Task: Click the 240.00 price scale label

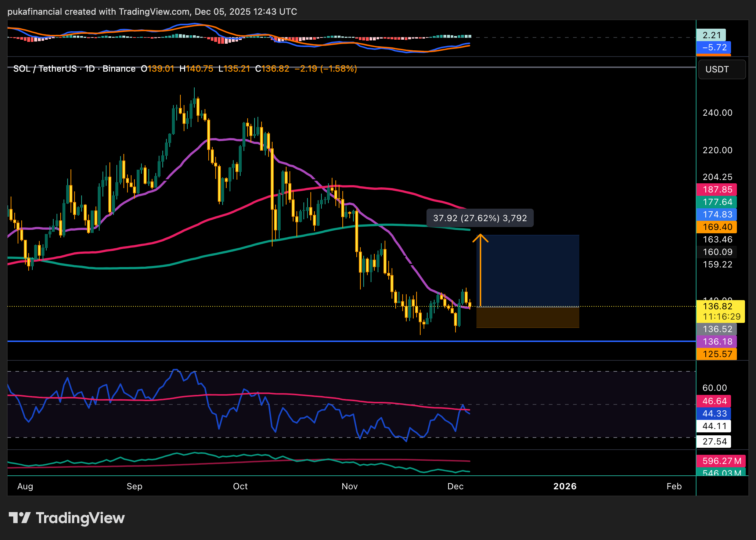Action: [717, 113]
